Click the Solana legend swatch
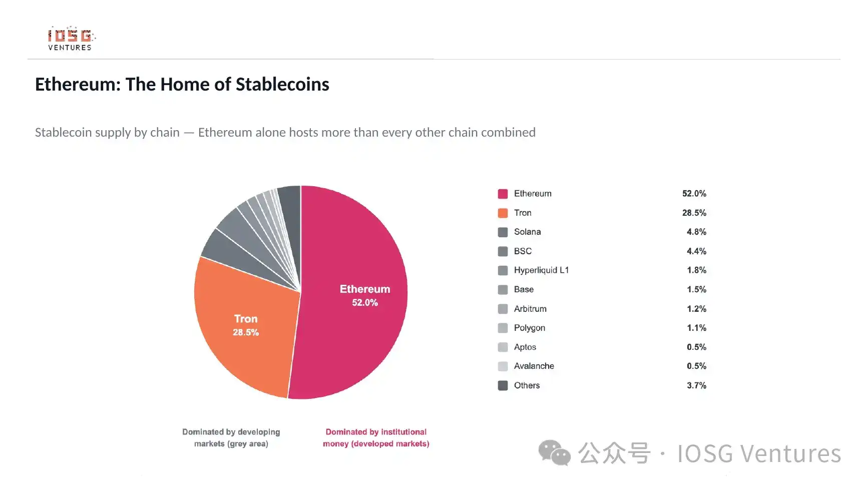The width and height of the screenshot is (868, 488). coord(503,232)
